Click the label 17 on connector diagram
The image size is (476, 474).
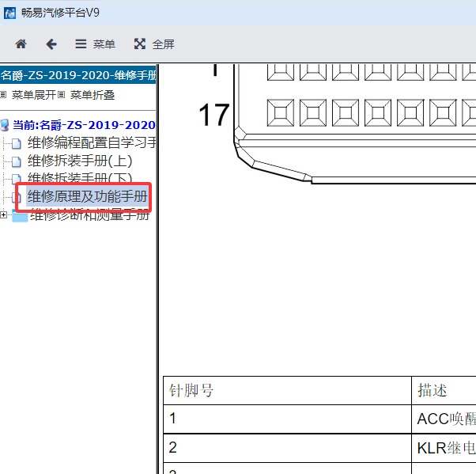[x=214, y=115]
